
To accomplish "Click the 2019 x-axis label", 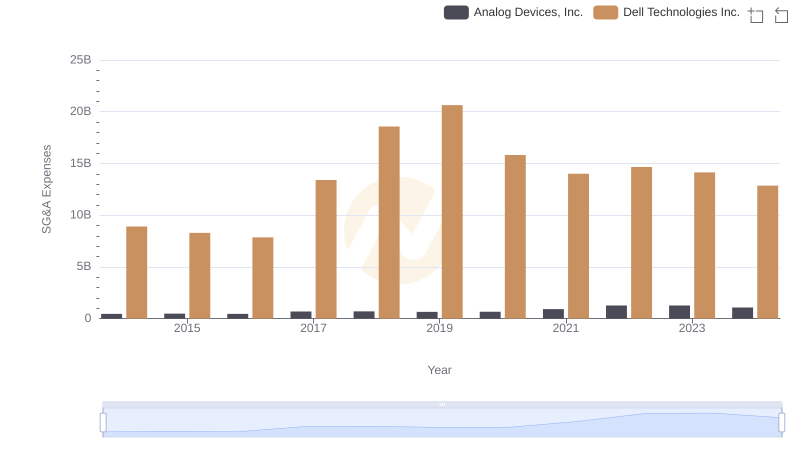I will point(439,328).
